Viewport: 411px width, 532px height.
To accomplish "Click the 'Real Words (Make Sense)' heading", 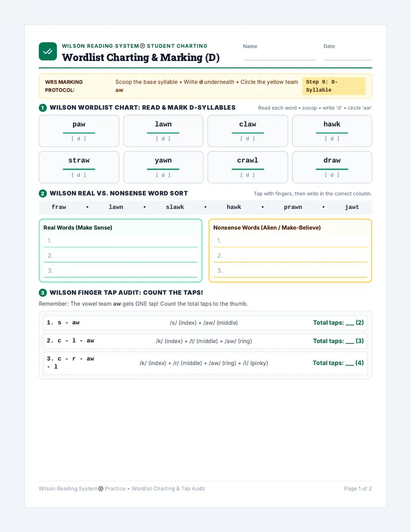I will pos(78,228).
